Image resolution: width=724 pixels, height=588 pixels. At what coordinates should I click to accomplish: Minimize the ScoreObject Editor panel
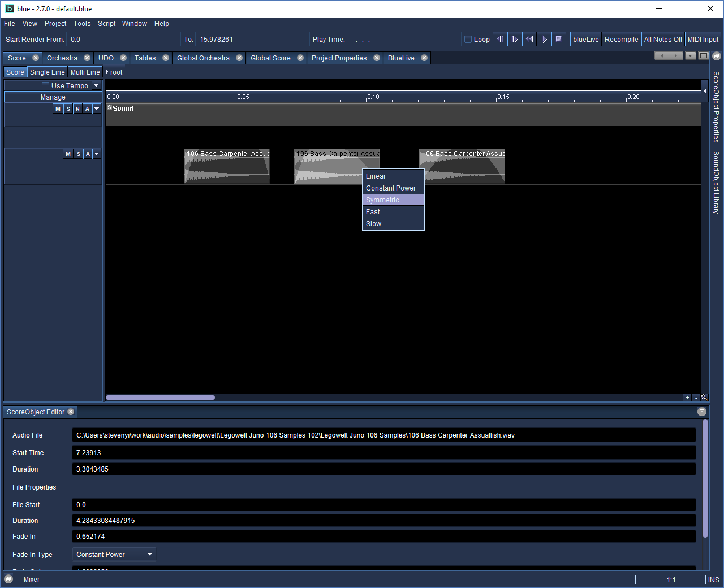click(x=702, y=412)
